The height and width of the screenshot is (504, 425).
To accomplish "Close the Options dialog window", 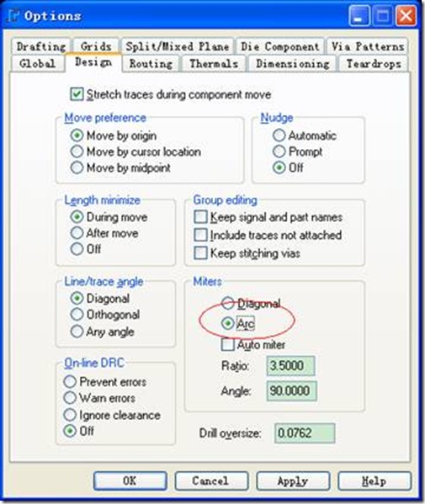I will [406, 16].
